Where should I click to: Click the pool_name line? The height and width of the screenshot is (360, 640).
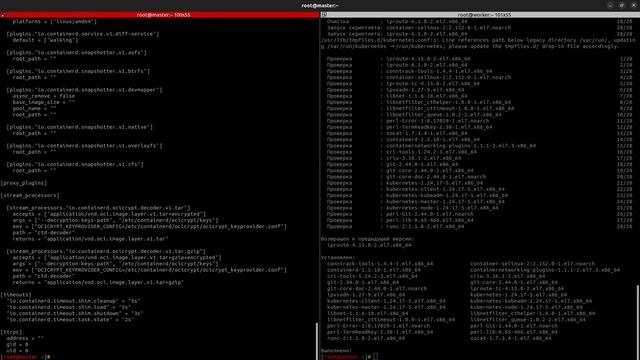tap(34, 108)
